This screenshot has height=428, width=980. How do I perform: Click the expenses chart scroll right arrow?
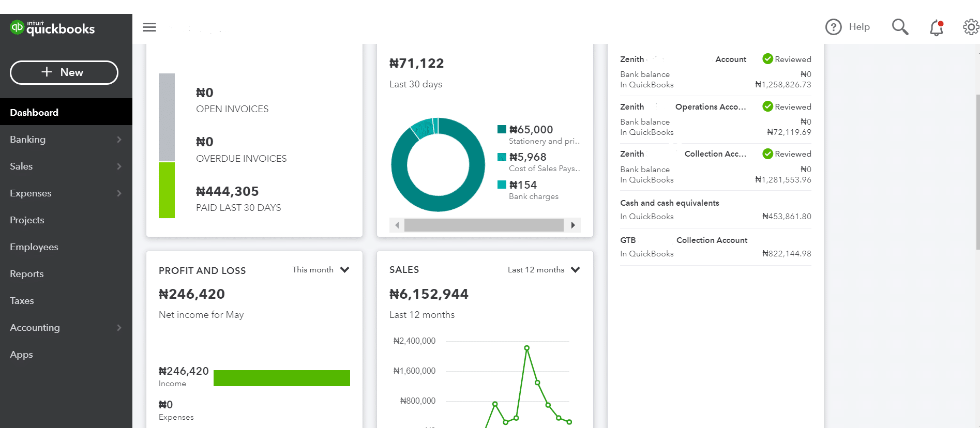(572, 225)
